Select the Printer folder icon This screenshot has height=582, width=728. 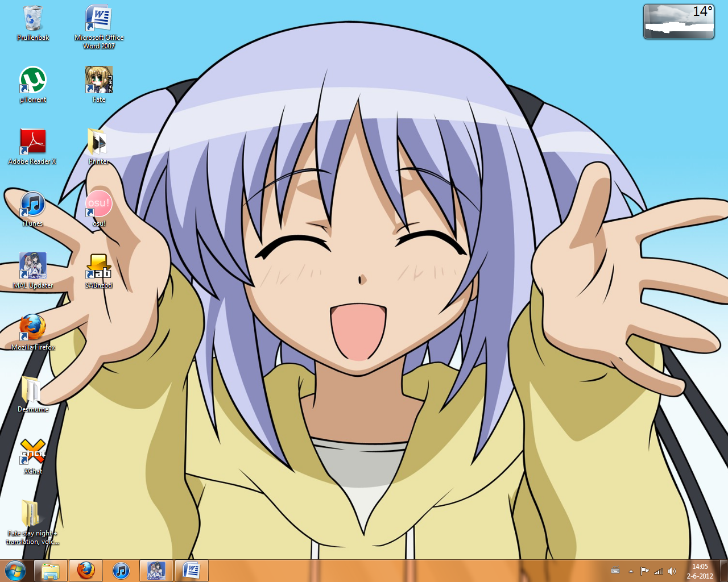click(x=99, y=147)
